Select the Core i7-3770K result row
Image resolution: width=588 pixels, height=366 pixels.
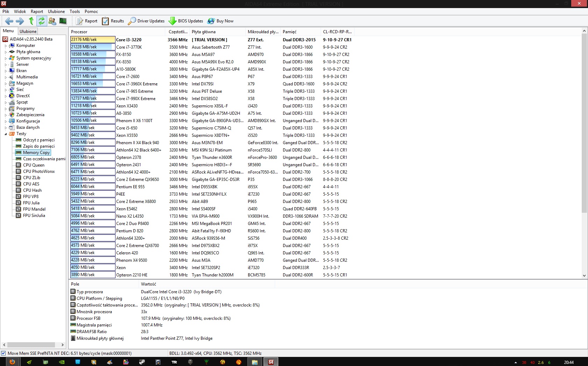(211, 47)
